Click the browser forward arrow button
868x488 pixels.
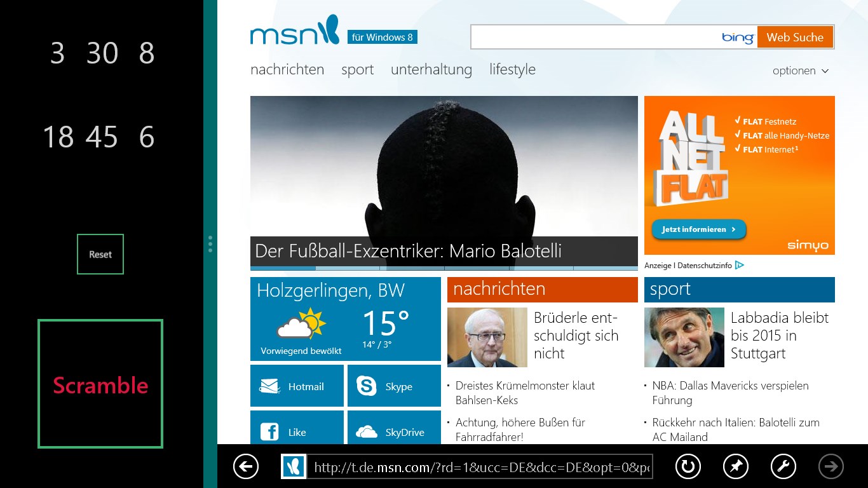pos(831,467)
